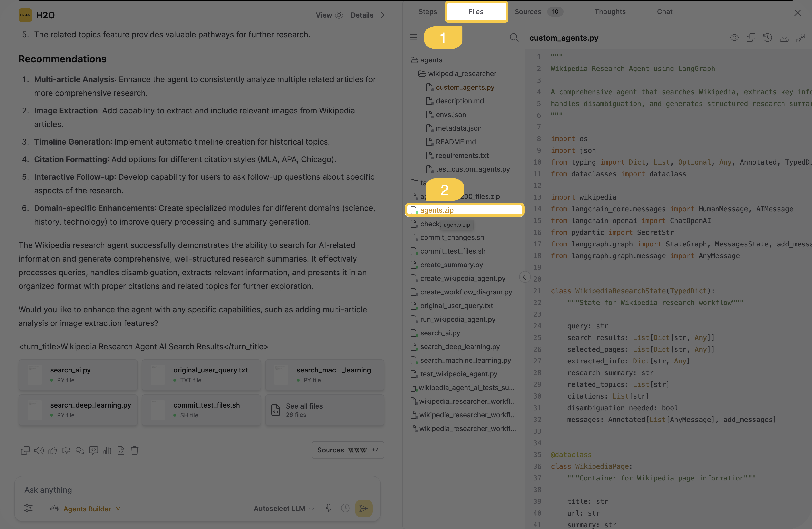The height and width of the screenshot is (529, 812).
Task: Toggle preview eye icon for custom_agents.py
Action: point(734,38)
